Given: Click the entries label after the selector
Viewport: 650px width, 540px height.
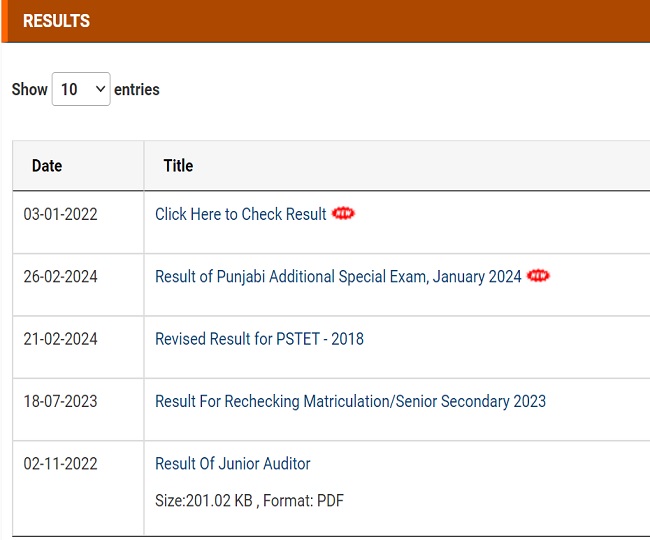Looking at the screenshot, I should 137,89.
